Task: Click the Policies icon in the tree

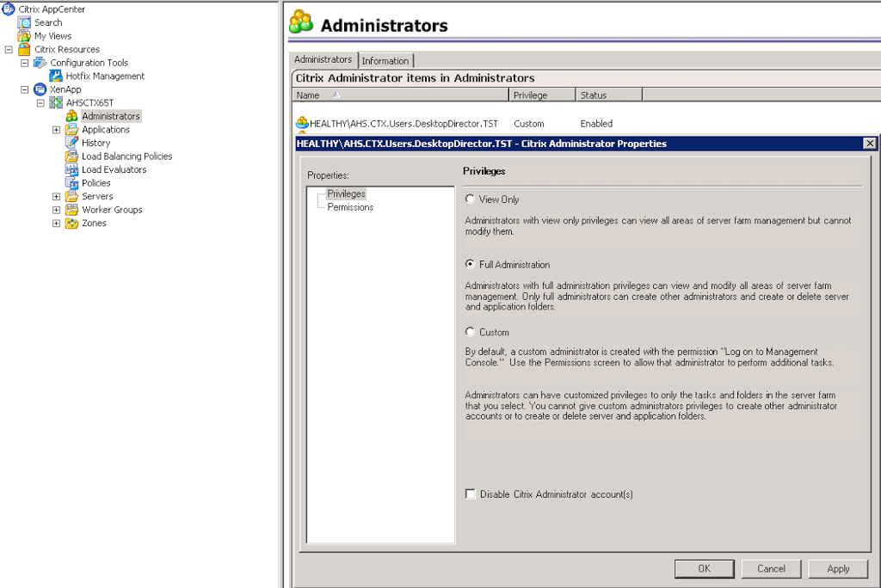Action: pyautogui.click(x=72, y=183)
